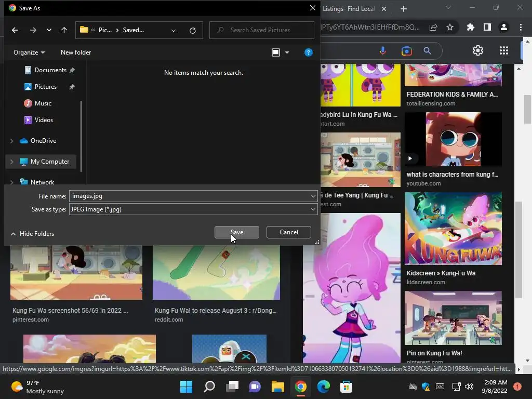Open the File name dropdown arrow
Image resolution: width=532 pixels, height=399 pixels.
click(313, 196)
